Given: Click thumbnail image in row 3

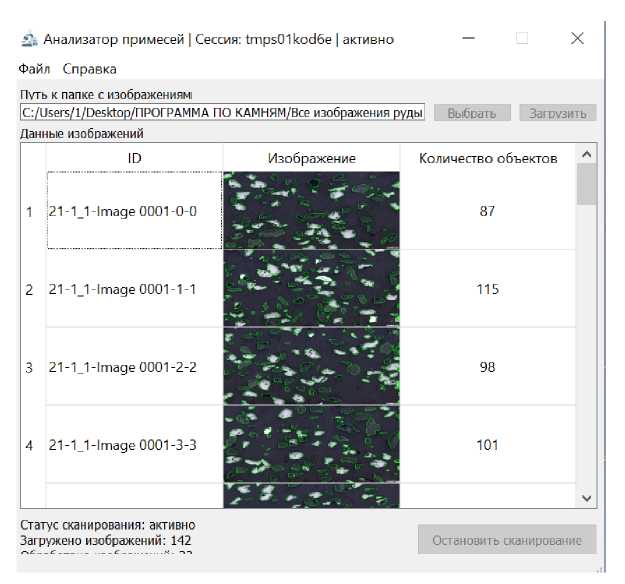Looking at the screenshot, I should point(311,367).
